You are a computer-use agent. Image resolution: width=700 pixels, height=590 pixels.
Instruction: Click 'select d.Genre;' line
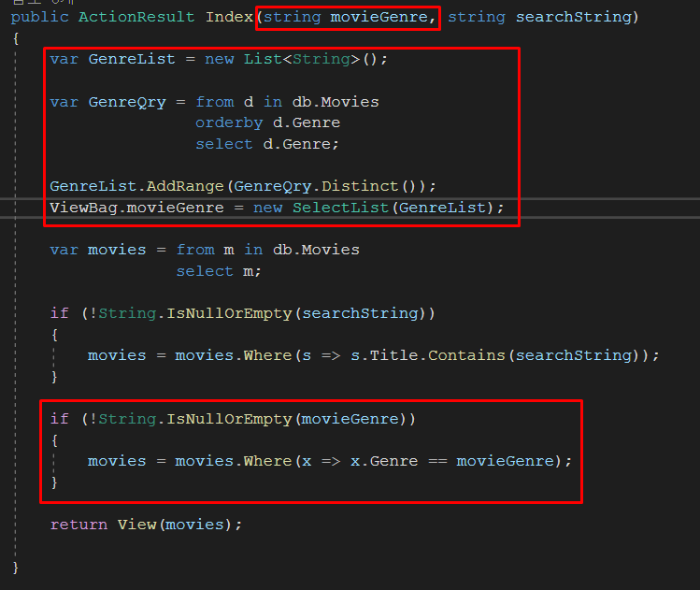click(x=267, y=144)
